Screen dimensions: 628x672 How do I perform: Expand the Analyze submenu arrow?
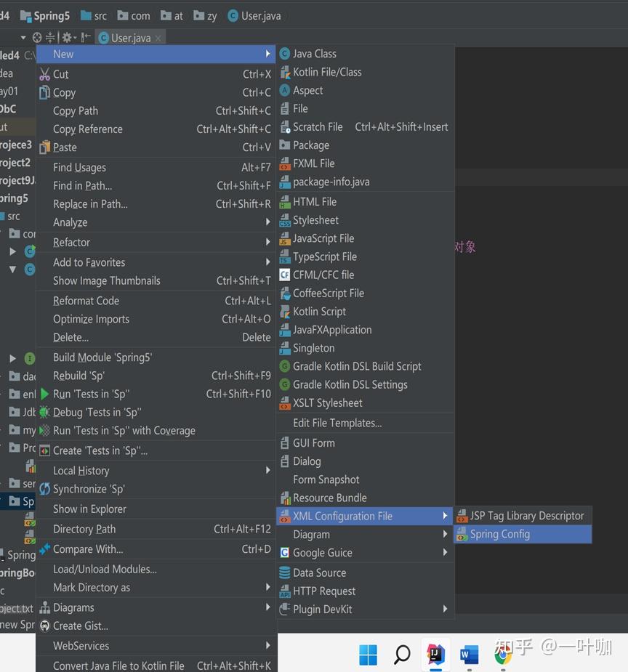point(268,222)
